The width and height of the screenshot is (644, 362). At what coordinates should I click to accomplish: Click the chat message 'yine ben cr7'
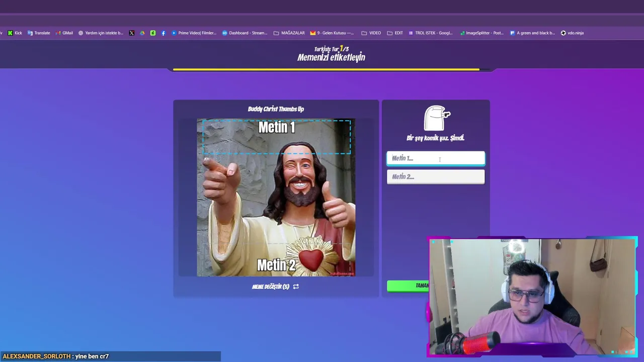(x=92, y=356)
